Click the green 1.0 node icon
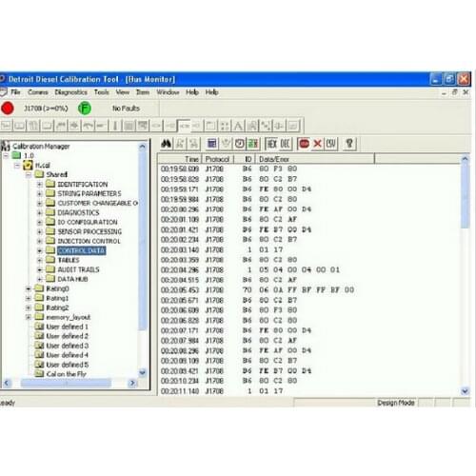476x476 pixels. 16,155
